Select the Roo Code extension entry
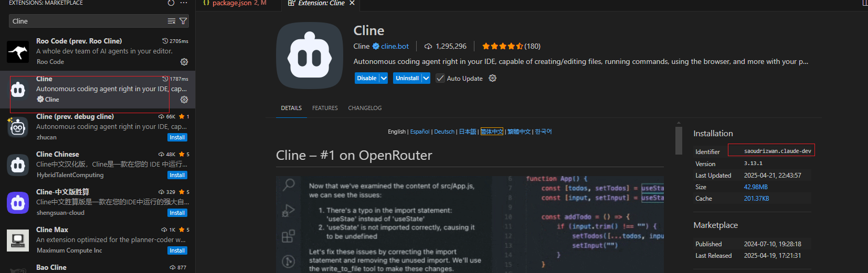868x273 pixels. pos(98,52)
